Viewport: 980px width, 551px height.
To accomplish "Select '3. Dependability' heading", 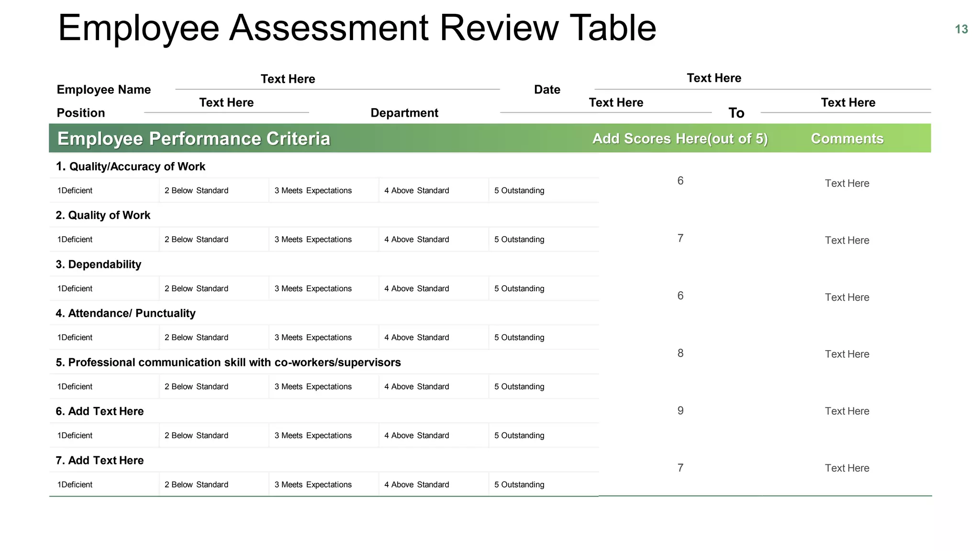I will tap(99, 264).
